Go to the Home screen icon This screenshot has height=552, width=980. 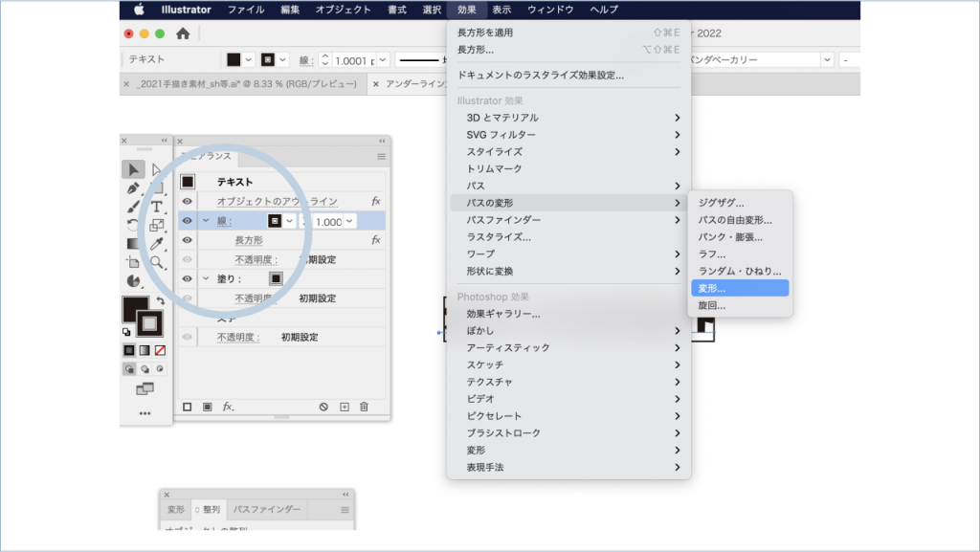pos(183,33)
